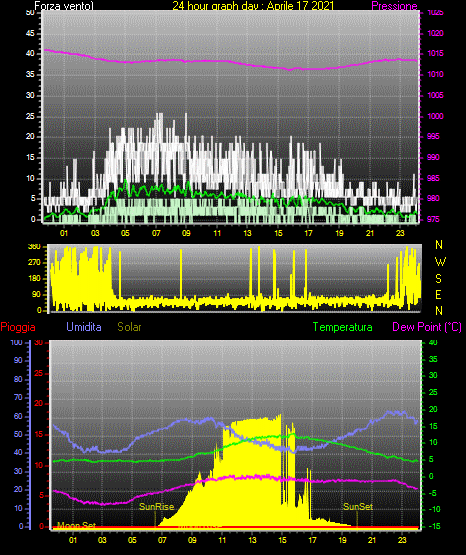Click red rain axis value 25
466x555 pixels.
point(38,373)
